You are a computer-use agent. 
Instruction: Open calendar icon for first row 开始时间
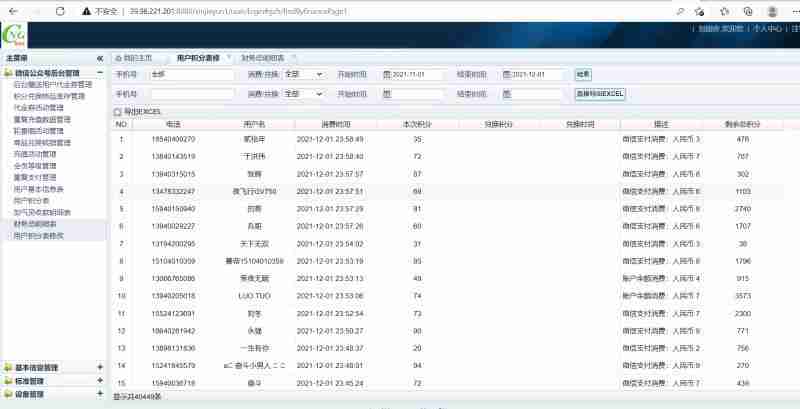coord(386,74)
